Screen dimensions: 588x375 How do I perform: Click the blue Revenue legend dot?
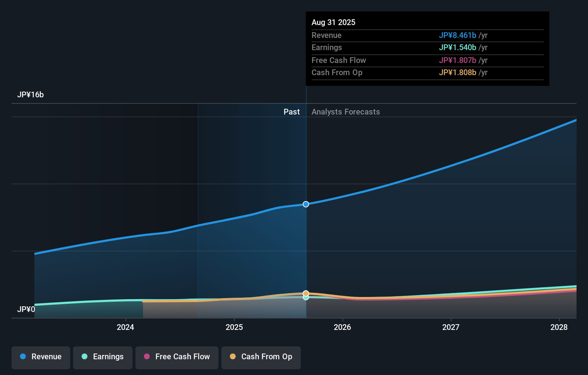pos(23,357)
